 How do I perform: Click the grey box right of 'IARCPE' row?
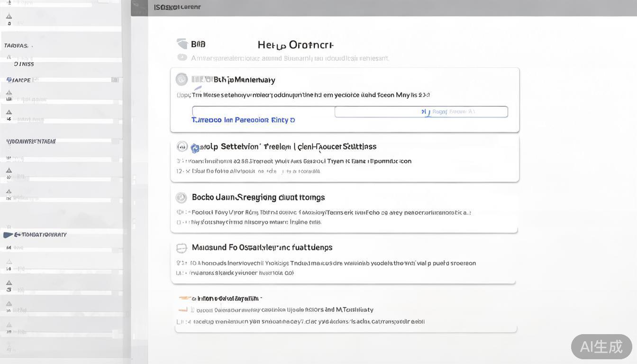click(115, 80)
